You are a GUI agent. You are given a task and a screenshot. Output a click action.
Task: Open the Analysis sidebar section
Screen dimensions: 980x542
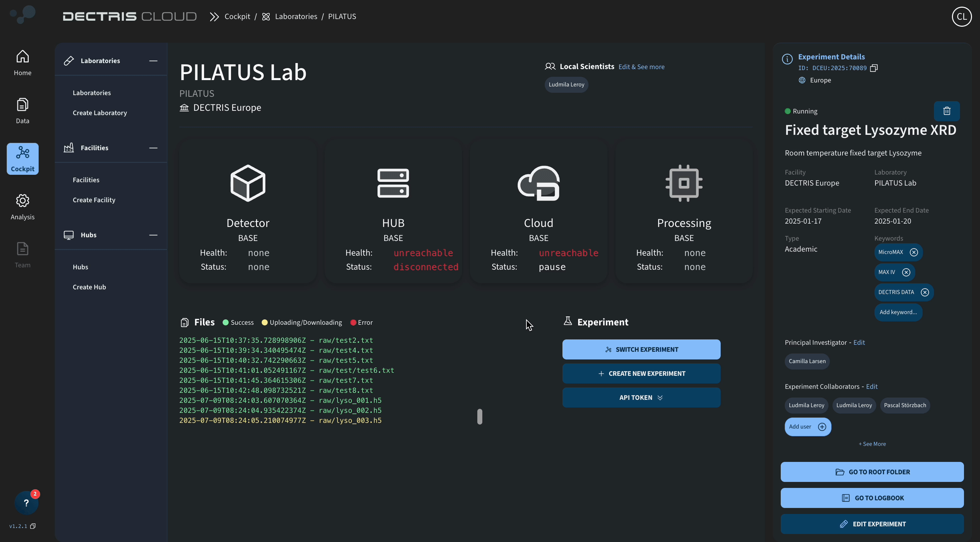22,207
